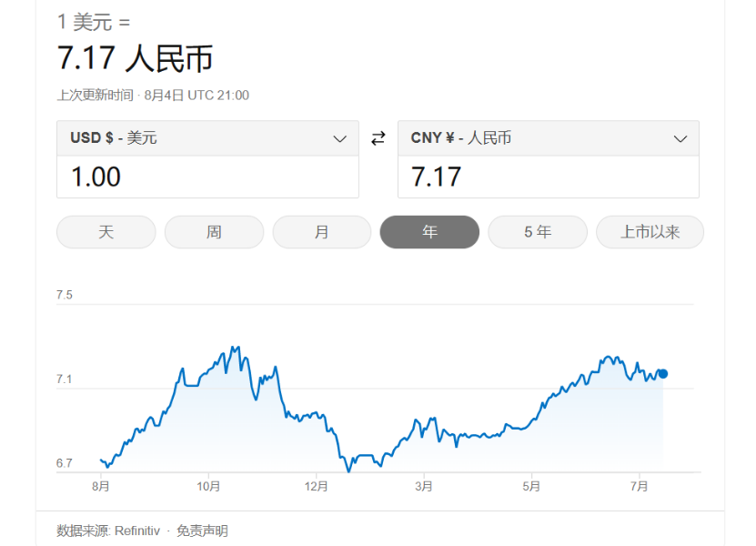Screen dimensions: 756x546
Task: Show the 月 (month) chart range
Action: pyautogui.click(x=321, y=232)
